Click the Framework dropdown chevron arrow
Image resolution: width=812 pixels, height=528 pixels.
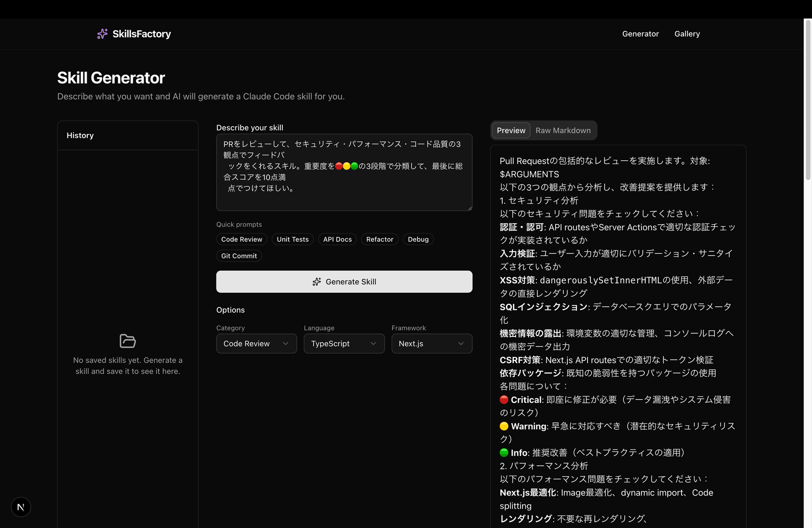pyautogui.click(x=461, y=344)
